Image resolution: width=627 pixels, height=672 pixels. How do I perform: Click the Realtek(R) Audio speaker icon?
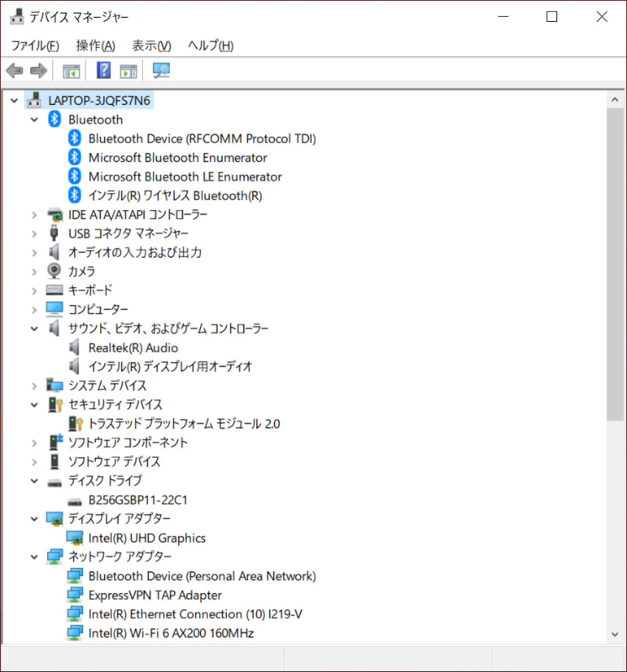tap(74, 347)
